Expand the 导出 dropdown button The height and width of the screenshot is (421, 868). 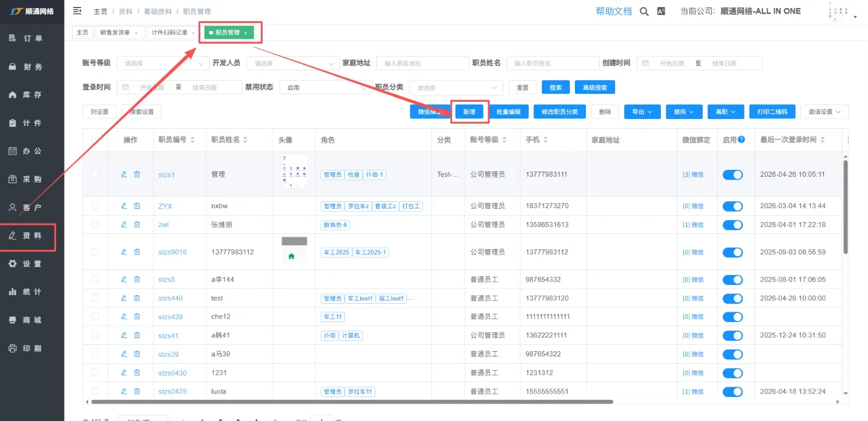tap(642, 112)
